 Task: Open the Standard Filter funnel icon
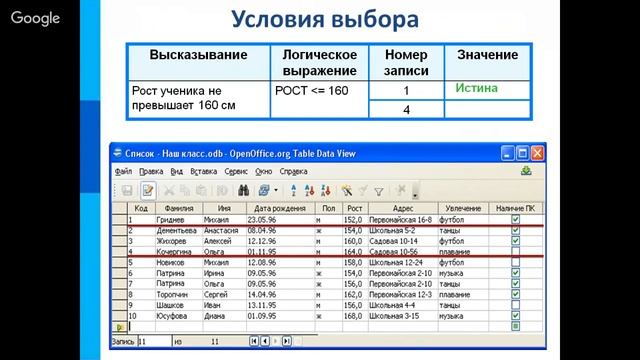[x=379, y=191]
